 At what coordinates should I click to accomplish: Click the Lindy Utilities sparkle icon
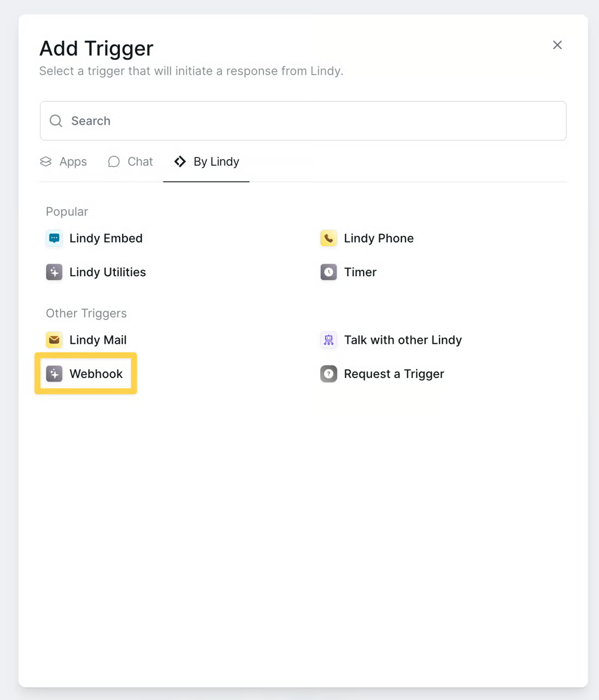(54, 272)
